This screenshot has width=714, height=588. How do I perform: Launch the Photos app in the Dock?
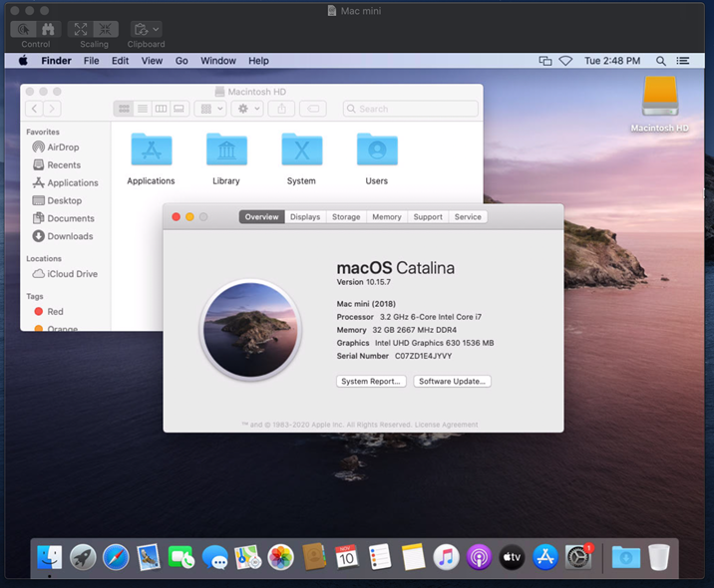281,557
